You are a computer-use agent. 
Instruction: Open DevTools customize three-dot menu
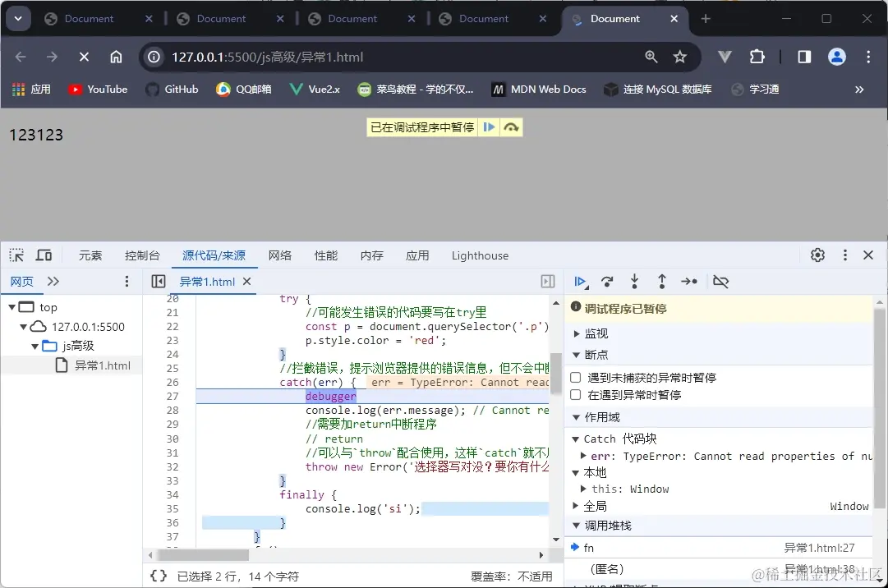point(845,255)
